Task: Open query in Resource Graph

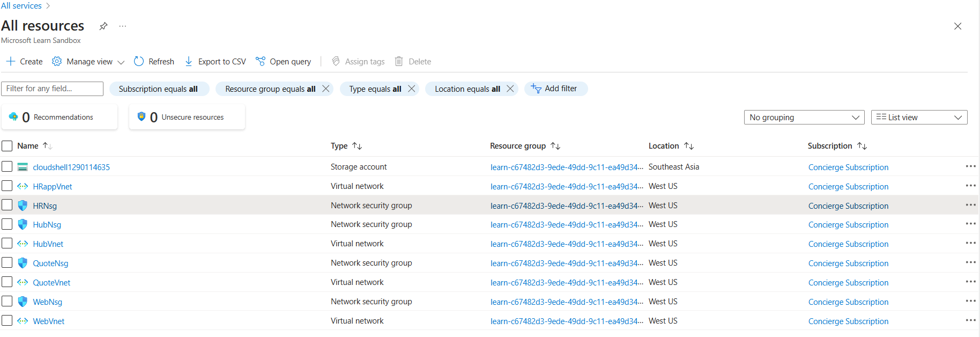Action: (x=283, y=62)
